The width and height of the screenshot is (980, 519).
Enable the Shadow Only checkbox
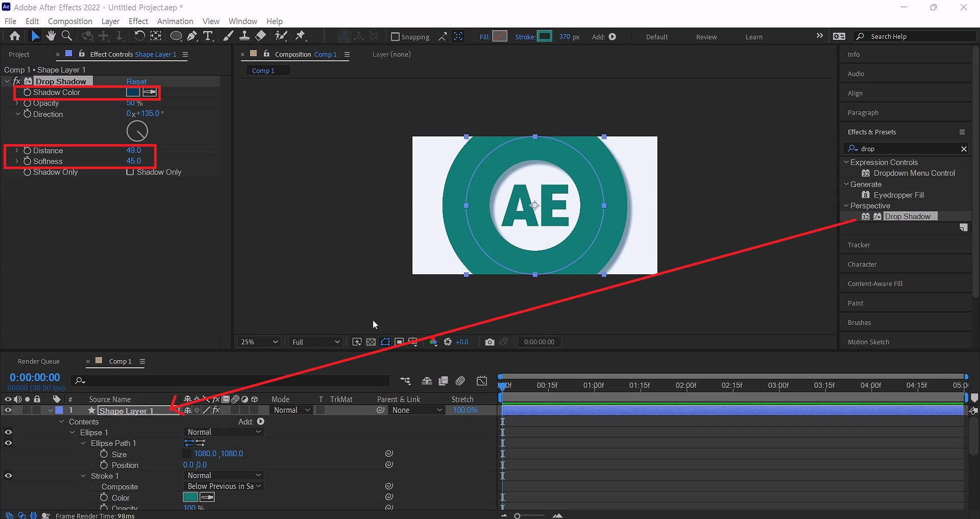coord(130,172)
